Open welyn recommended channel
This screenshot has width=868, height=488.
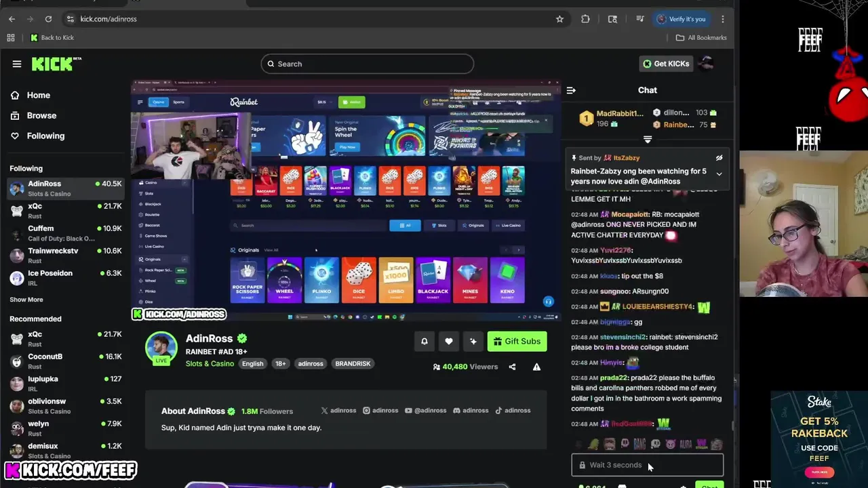(66, 428)
